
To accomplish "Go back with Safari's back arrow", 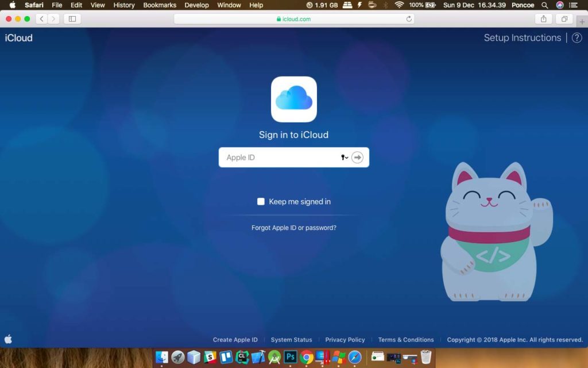I will pos(41,19).
